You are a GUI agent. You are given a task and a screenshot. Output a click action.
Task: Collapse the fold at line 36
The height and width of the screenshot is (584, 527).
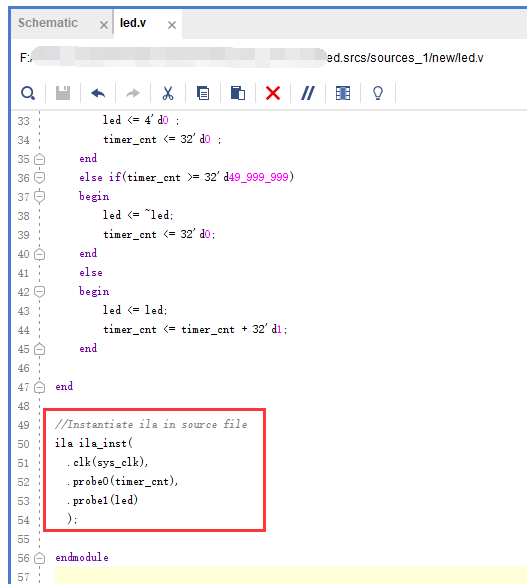pyautogui.click(x=39, y=177)
